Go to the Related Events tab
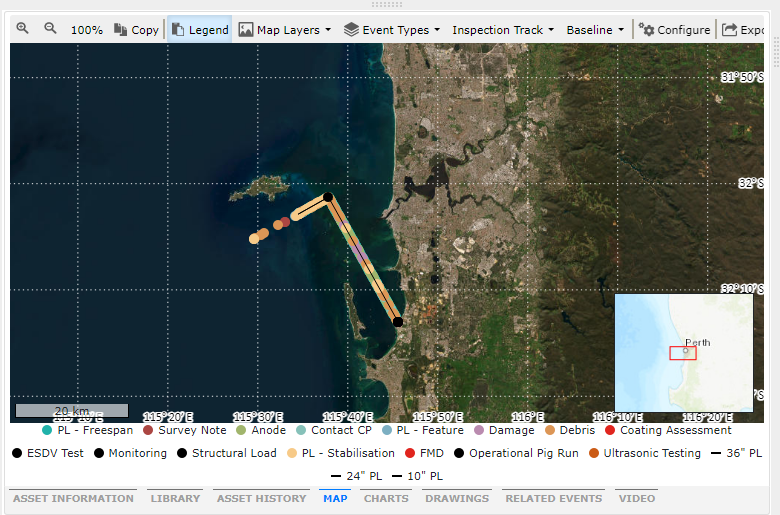The width and height of the screenshot is (780, 515). coord(554,498)
